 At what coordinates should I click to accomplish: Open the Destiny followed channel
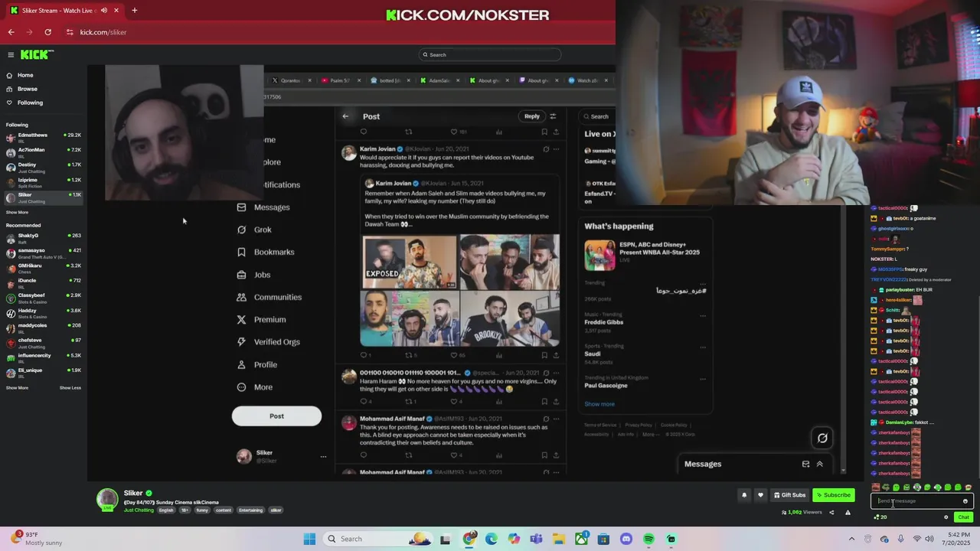(x=44, y=167)
